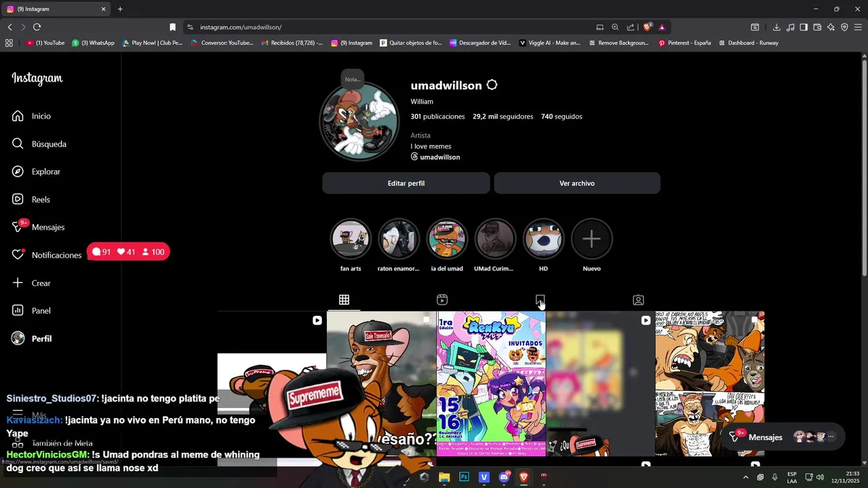
Task: Open the media control music note icon
Action: click(x=790, y=27)
